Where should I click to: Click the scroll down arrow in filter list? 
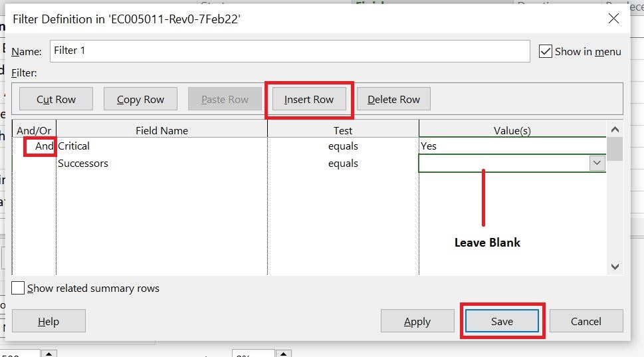615,267
